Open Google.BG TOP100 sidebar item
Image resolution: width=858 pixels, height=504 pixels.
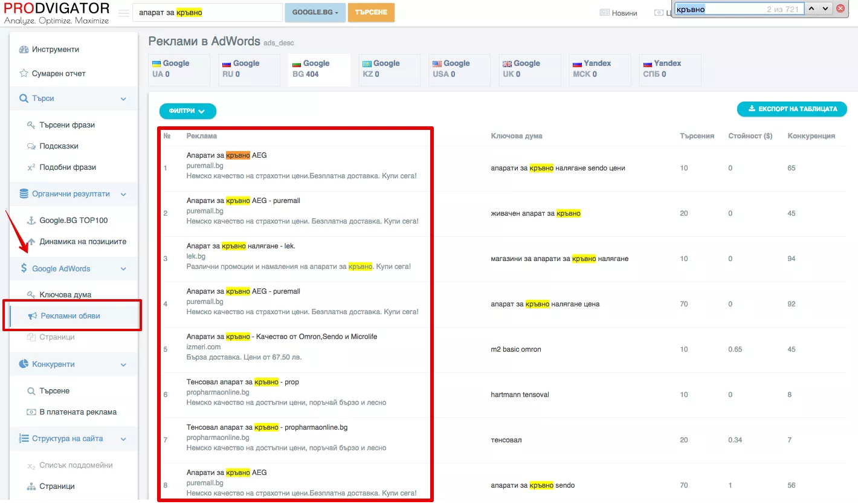pyautogui.click(x=74, y=221)
